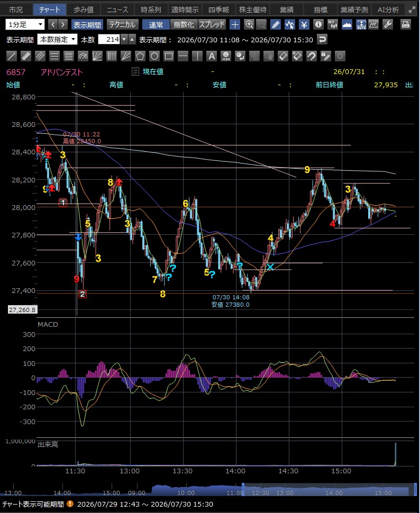This screenshot has width=420, height=513.
Task: Print the chart with printer icon
Action: tap(406, 24)
